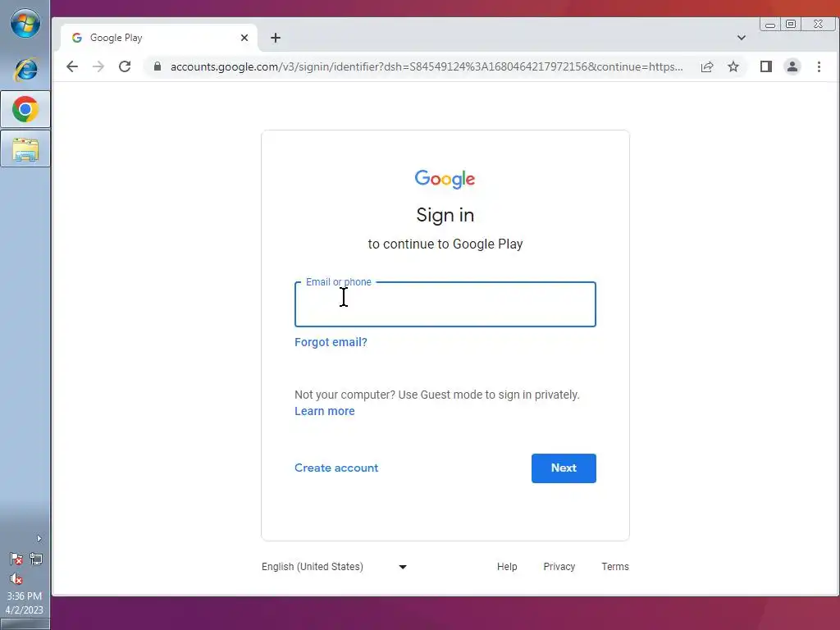This screenshot has width=840, height=630.
Task: Open the Chrome profile avatar
Action: point(792,66)
